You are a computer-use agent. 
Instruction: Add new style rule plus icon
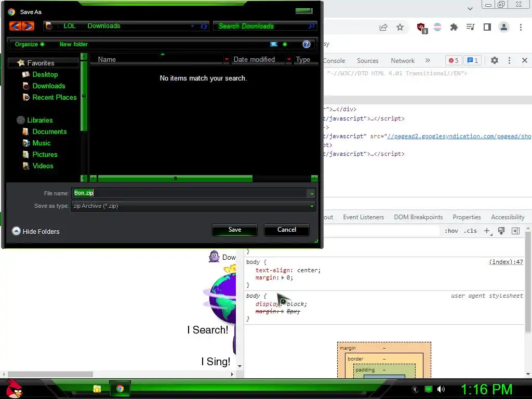[487, 231]
